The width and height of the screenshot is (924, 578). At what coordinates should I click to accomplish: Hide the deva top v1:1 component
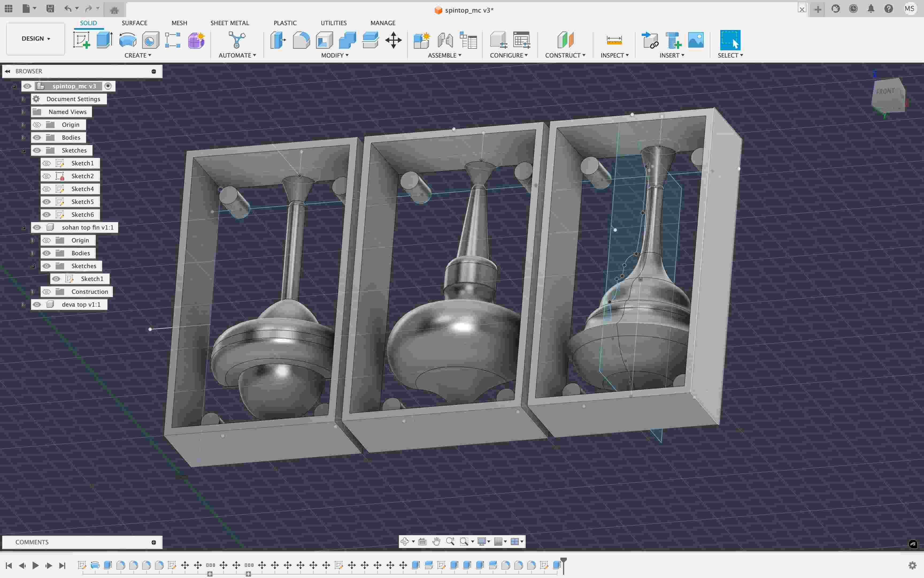pos(37,305)
